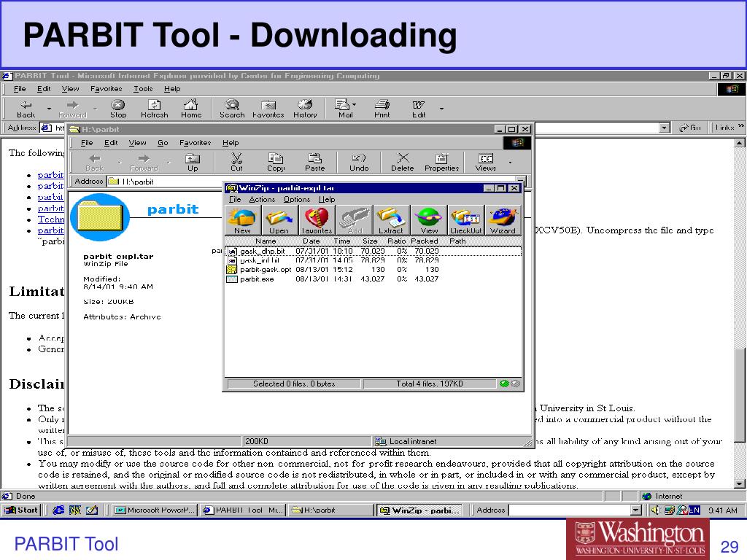747x560 pixels.
Task: Click WinZip New archive icon
Action: (x=242, y=220)
